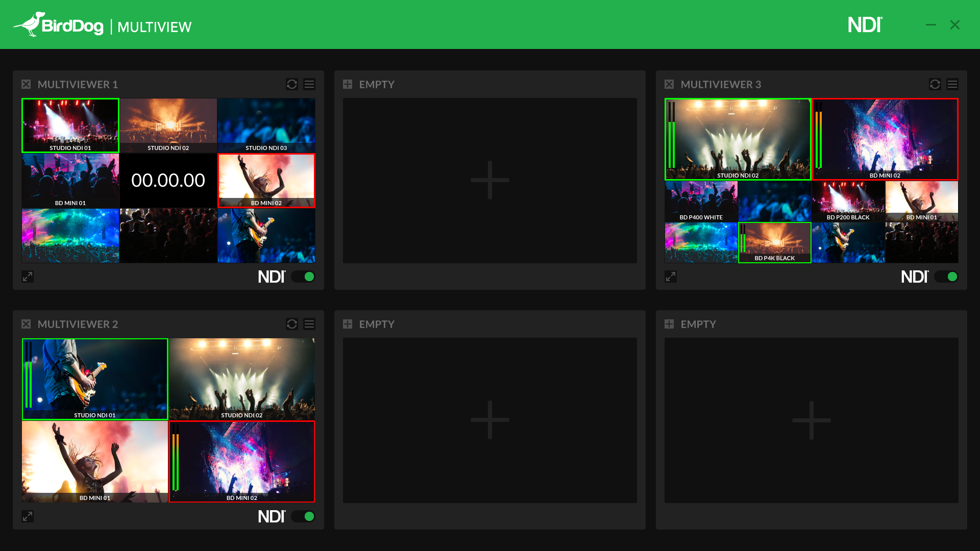Select STUDIO NDI 02 in Multiviewer 1
Viewport: 980px width, 551px height.
pos(168,126)
